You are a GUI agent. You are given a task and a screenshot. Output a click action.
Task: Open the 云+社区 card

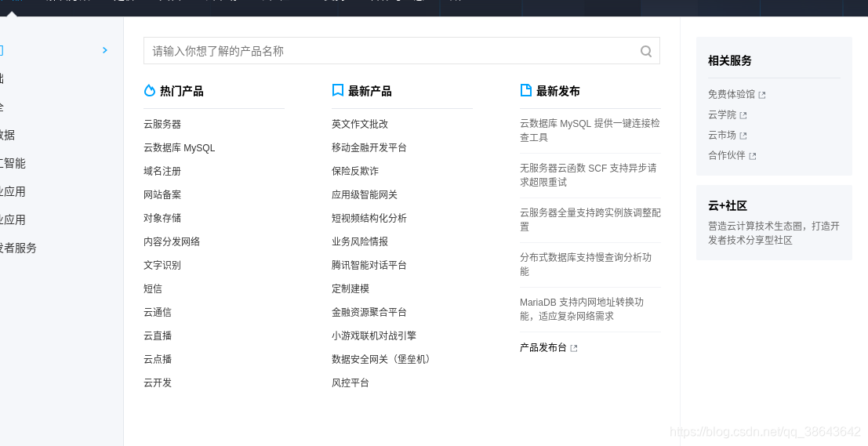774,223
